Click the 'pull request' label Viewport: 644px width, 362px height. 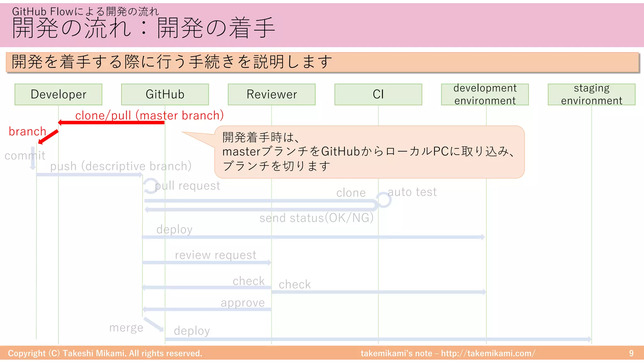pyautogui.click(x=188, y=186)
